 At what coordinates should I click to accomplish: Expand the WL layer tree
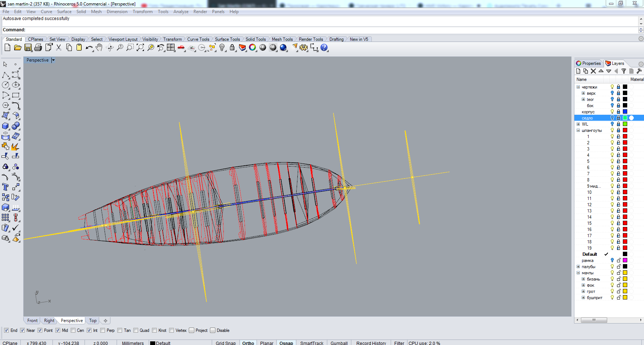578,124
